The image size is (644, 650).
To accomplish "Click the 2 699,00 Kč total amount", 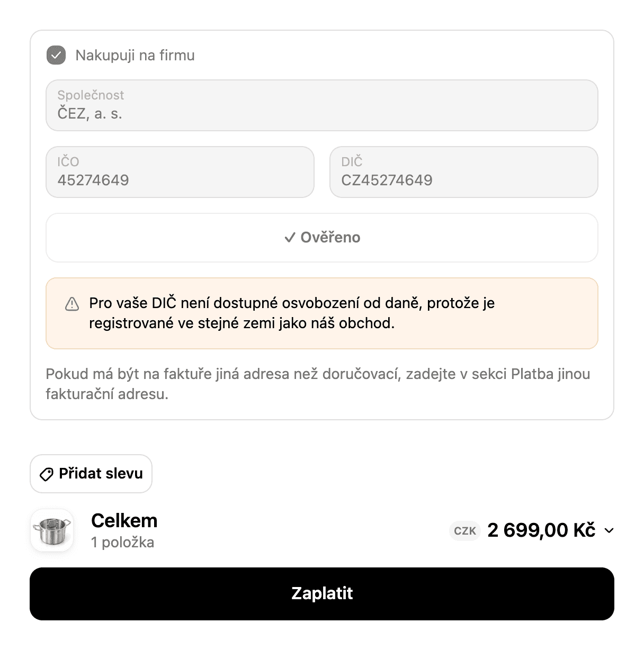I will (541, 530).
